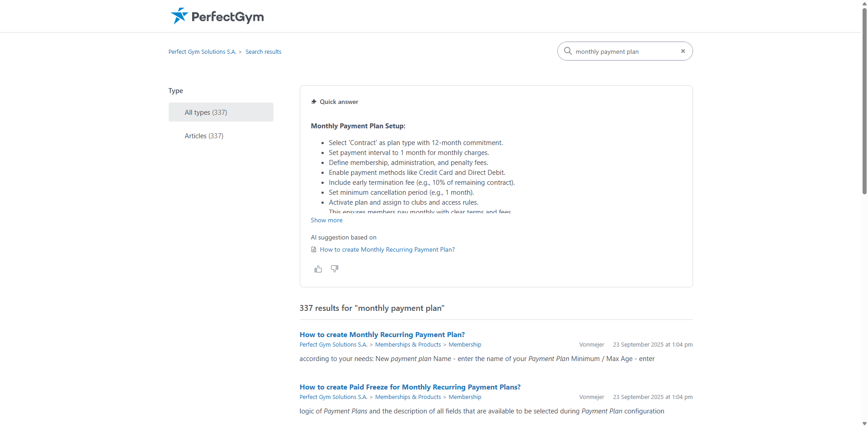Open Perfect Gym Solutions S.A. breadcrumb at top
868x427 pixels.
[x=202, y=52]
